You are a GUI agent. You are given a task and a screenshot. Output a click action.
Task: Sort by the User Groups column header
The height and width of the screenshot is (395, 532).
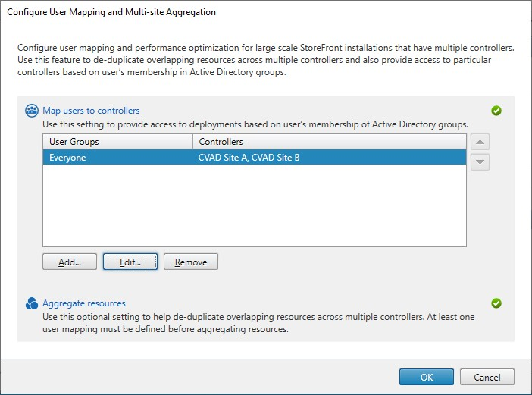(117, 142)
